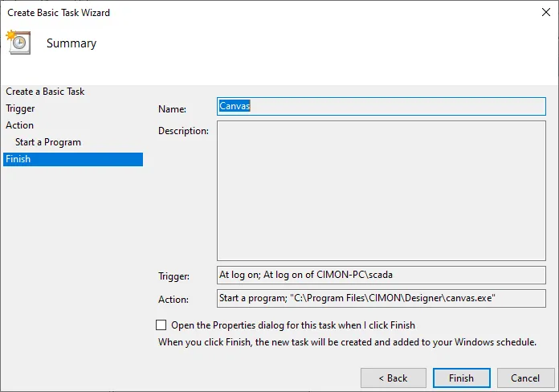Click the window title bar text
This screenshot has width=559, height=392.
[59, 13]
